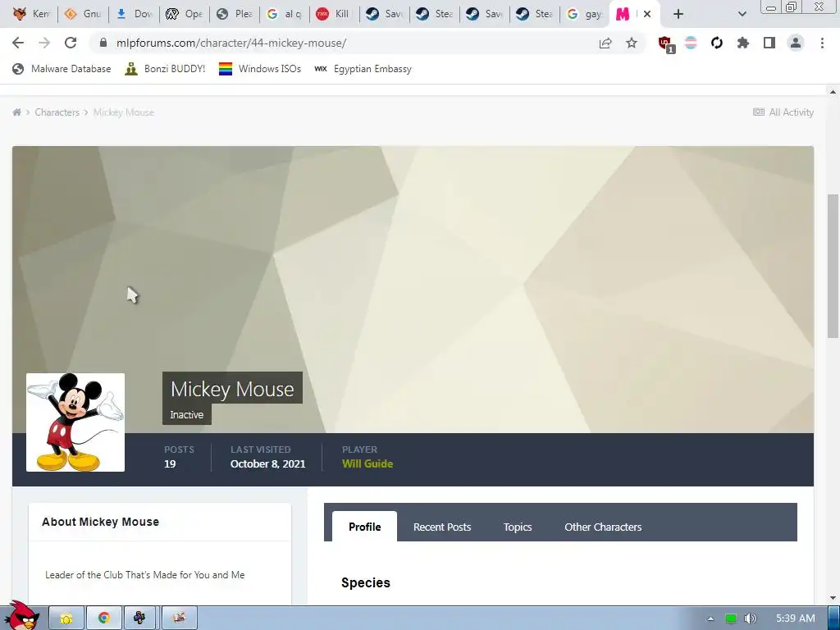Open the All Activity link
This screenshot has height=630, width=840.
pos(783,112)
